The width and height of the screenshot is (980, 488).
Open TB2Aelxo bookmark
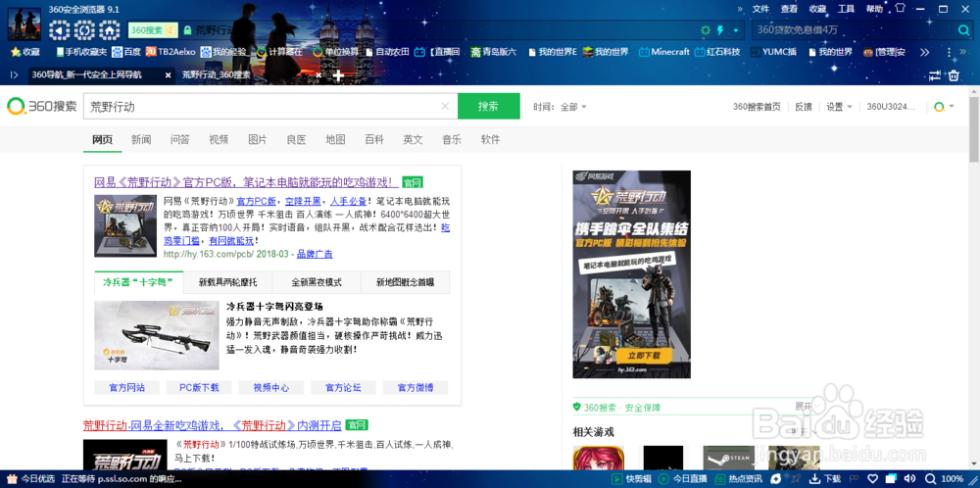point(171,52)
